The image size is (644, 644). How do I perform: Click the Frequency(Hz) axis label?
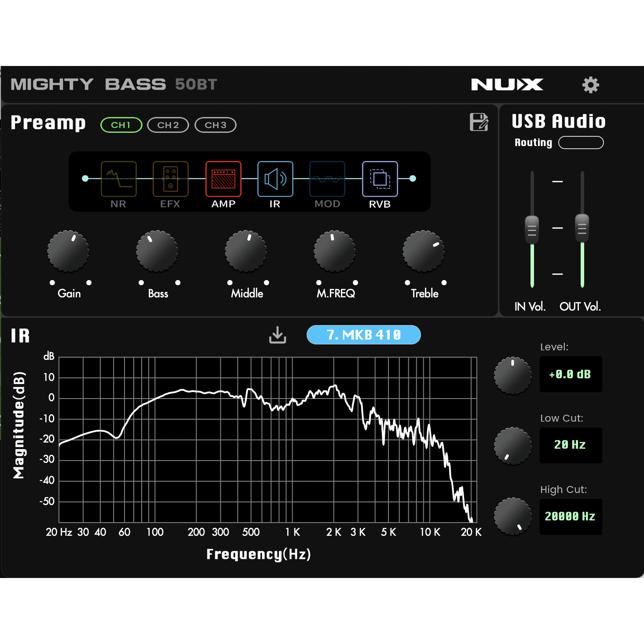[x=259, y=554]
